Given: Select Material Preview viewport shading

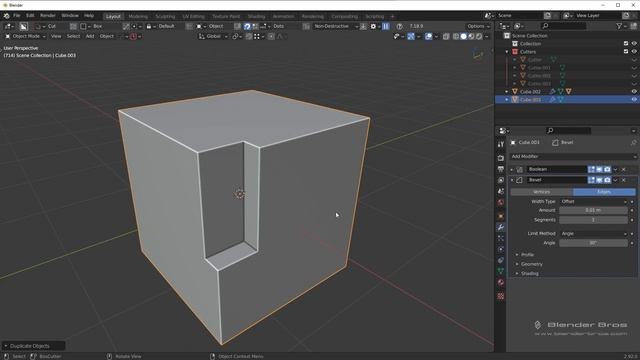Looking at the screenshot, I should (x=471, y=36).
